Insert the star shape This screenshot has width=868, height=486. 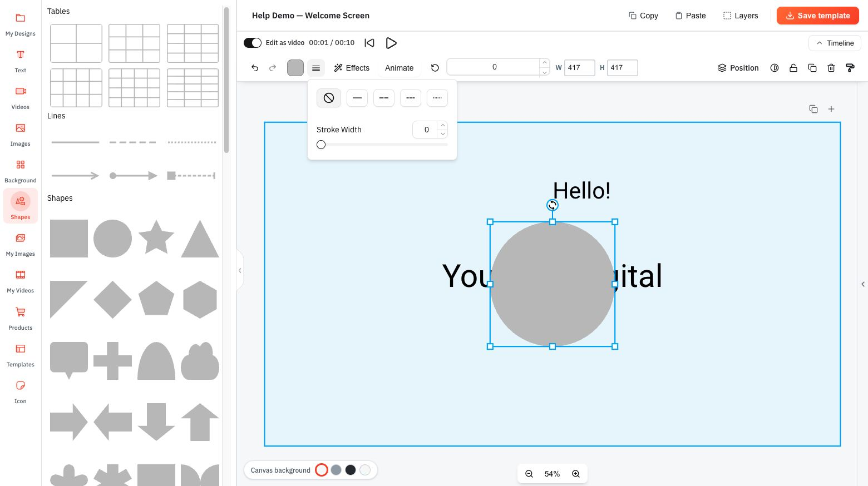coord(156,237)
